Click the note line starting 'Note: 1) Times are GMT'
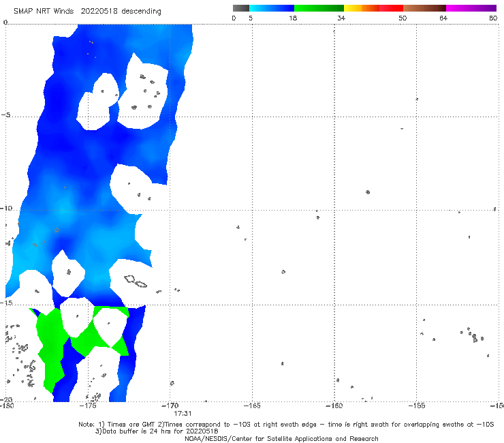The image size is (504, 443). coord(286,425)
